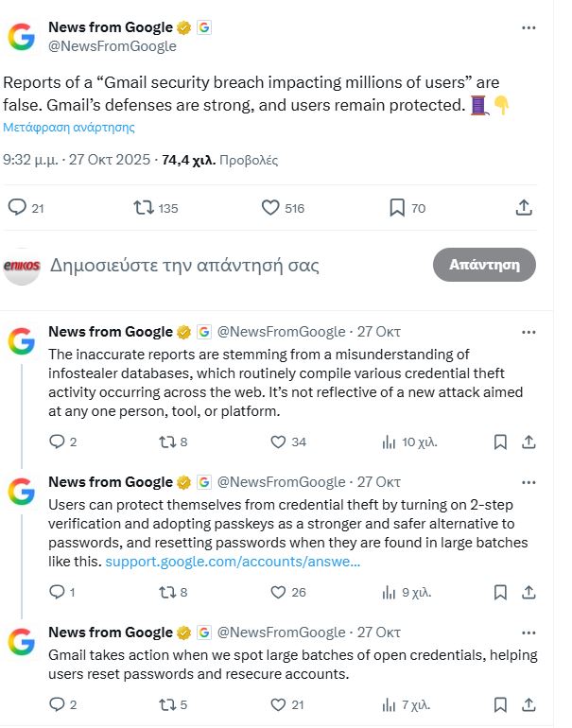Like the infostealer databases reply with 34 likes
This screenshot has width=572, height=728.
[x=278, y=442]
